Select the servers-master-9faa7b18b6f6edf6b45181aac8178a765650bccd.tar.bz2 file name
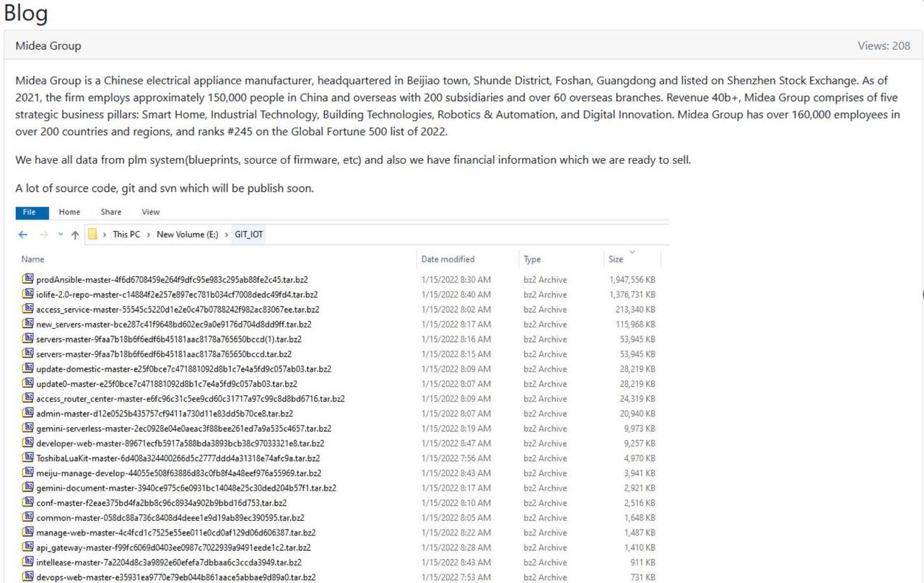The height and width of the screenshot is (583, 924). click(x=164, y=354)
